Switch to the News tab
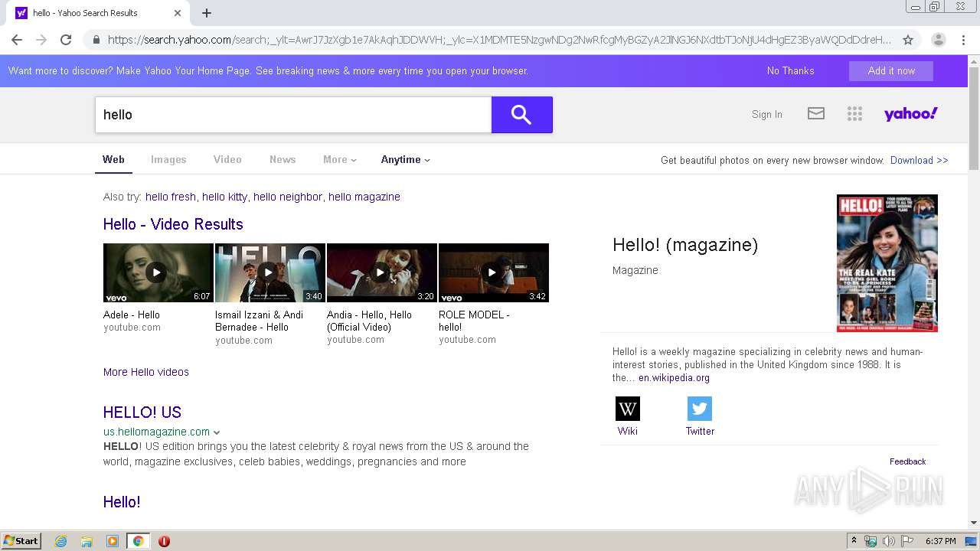 point(283,160)
